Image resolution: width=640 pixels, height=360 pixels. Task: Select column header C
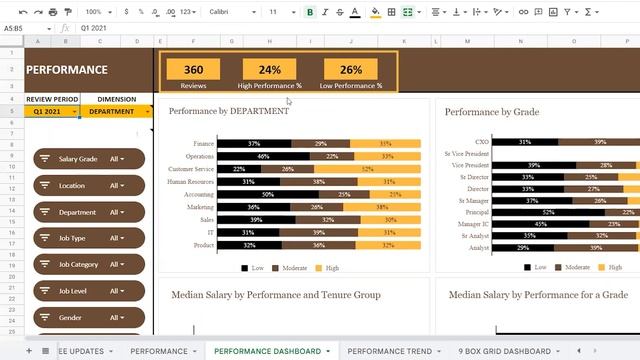[x=100, y=41]
